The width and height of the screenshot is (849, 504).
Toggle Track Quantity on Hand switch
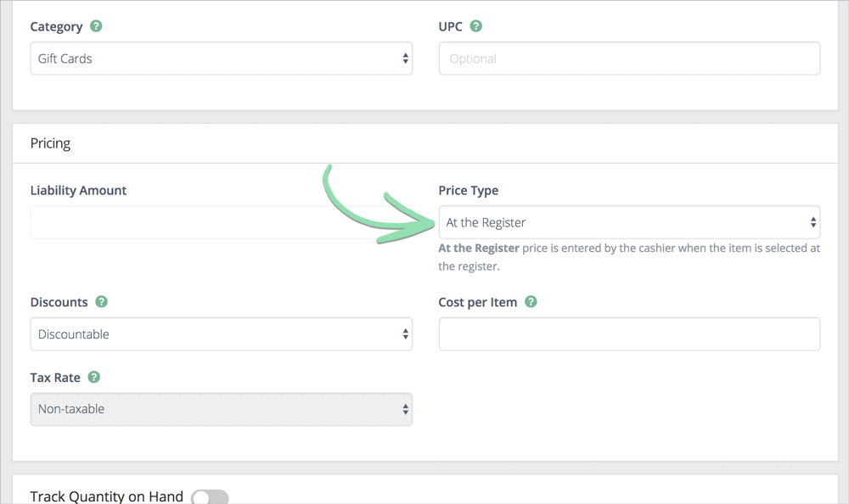click(x=210, y=497)
